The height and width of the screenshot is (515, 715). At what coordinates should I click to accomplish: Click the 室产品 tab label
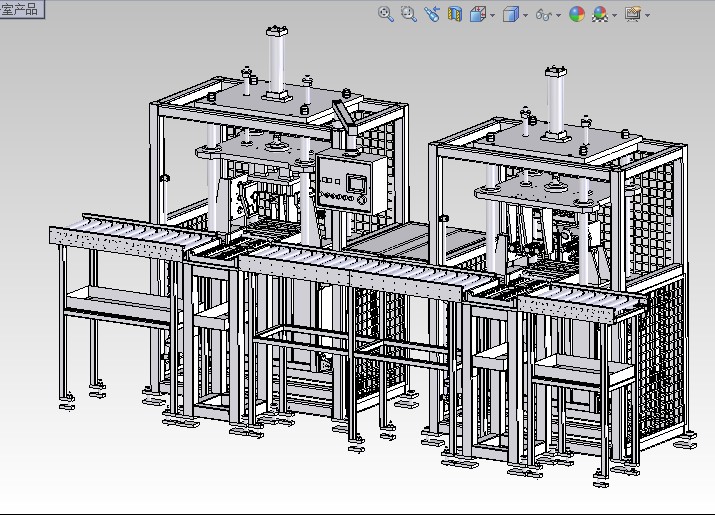point(20,9)
